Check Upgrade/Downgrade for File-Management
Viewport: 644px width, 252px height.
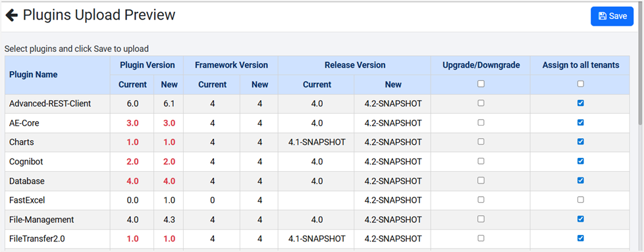481,219
